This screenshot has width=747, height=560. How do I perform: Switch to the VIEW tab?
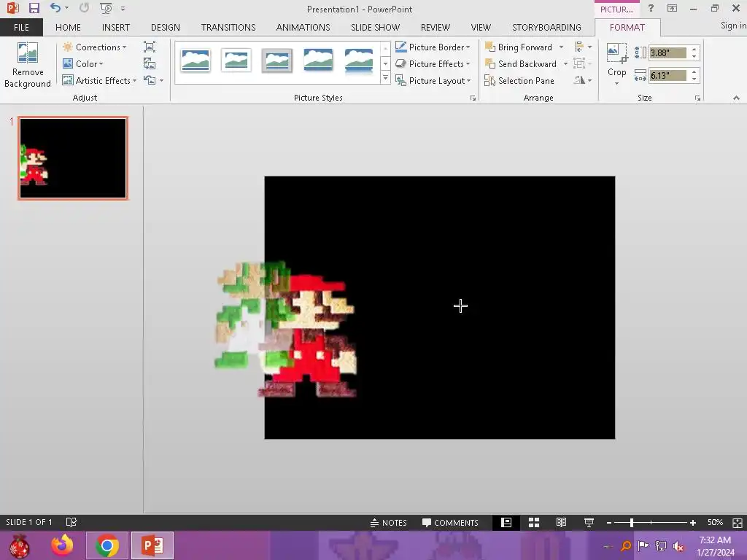coord(481,28)
